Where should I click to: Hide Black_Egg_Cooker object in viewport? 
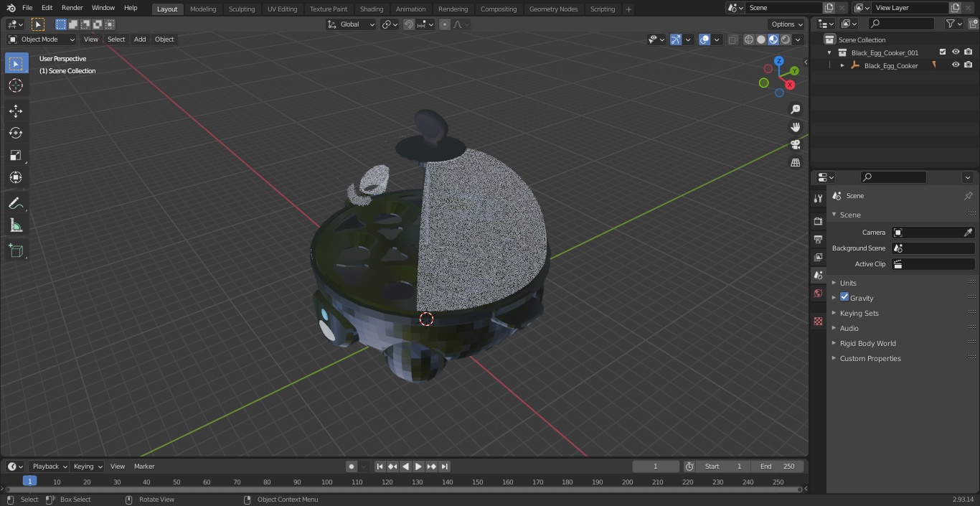coord(956,65)
